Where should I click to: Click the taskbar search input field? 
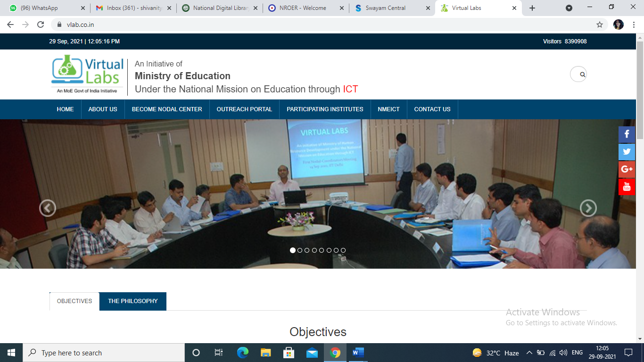104,353
